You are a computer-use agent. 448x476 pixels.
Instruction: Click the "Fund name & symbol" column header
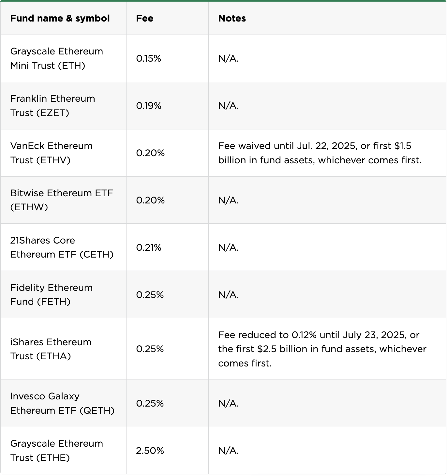(x=60, y=18)
